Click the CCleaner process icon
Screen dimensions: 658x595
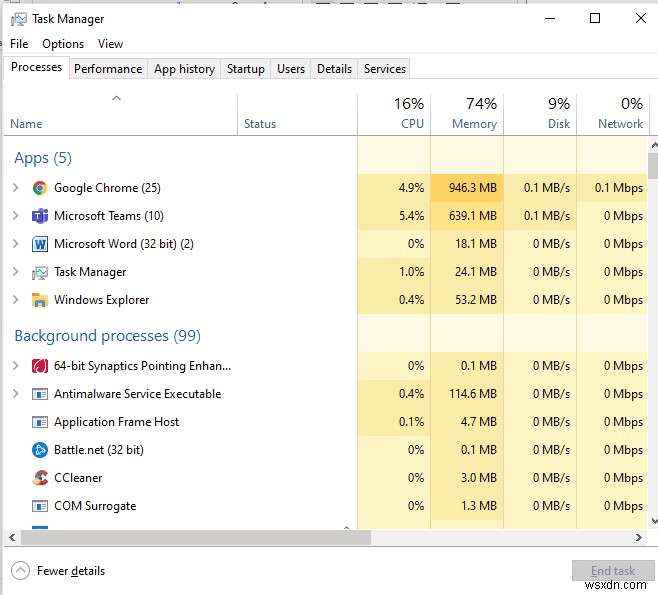pos(40,478)
